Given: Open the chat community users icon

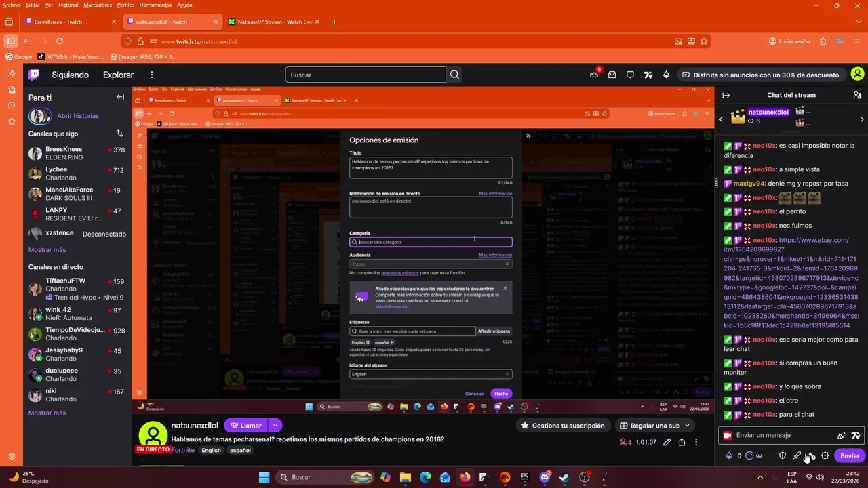Looking at the screenshot, I should (x=857, y=95).
